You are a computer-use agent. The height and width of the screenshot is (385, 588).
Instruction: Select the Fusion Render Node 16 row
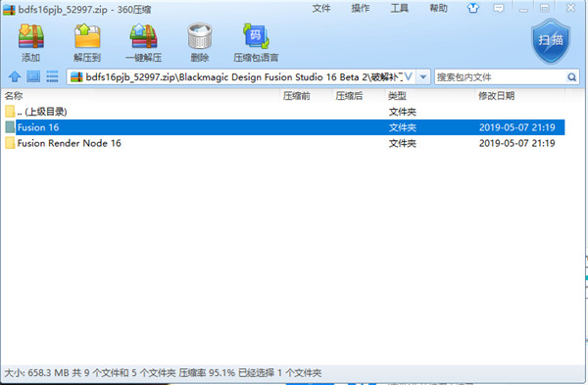click(x=284, y=143)
